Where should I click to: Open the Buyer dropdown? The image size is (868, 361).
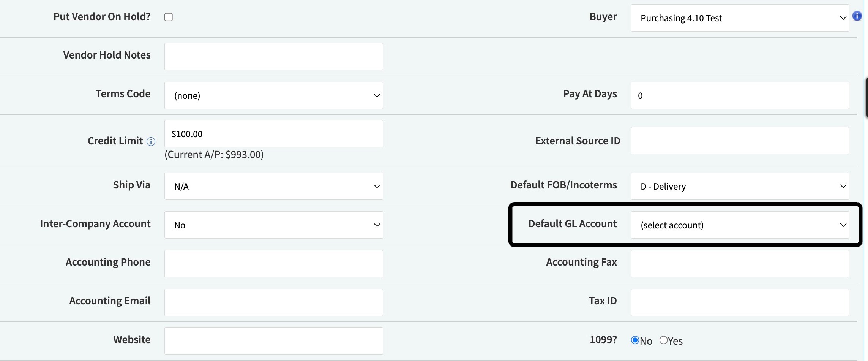click(740, 18)
